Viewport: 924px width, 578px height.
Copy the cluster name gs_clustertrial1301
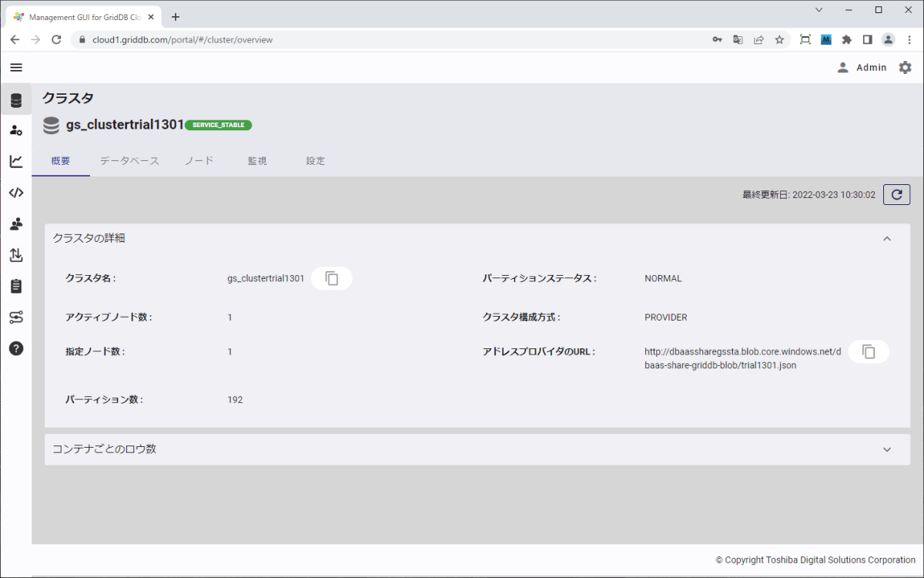click(332, 278)
